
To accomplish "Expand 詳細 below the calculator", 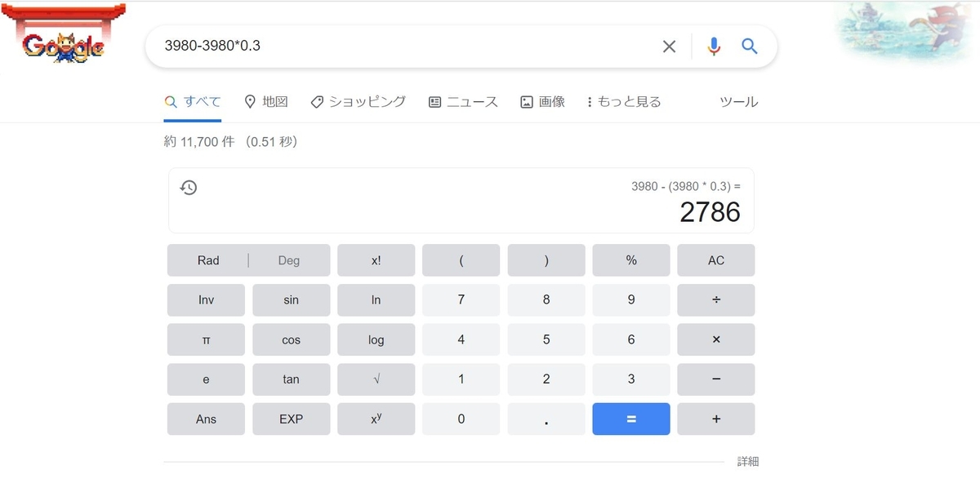I will 749,461.
